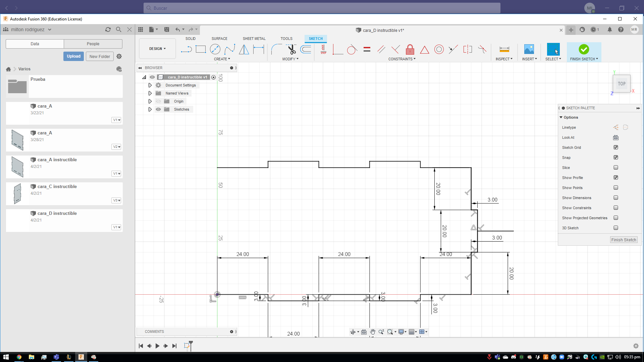The height and width of the screenshot is (362, 644).
Task: Switch to the SHEET METAL tab
Action: click(x=254, y=39)
